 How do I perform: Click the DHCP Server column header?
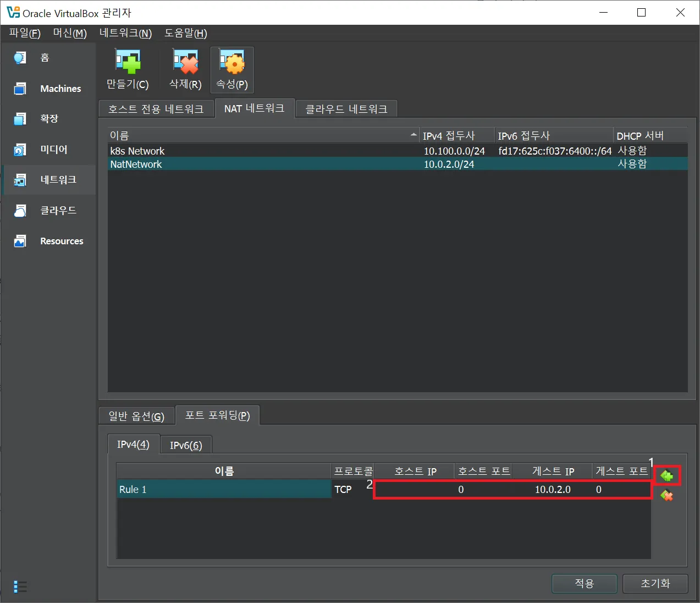tap(651, 135)
